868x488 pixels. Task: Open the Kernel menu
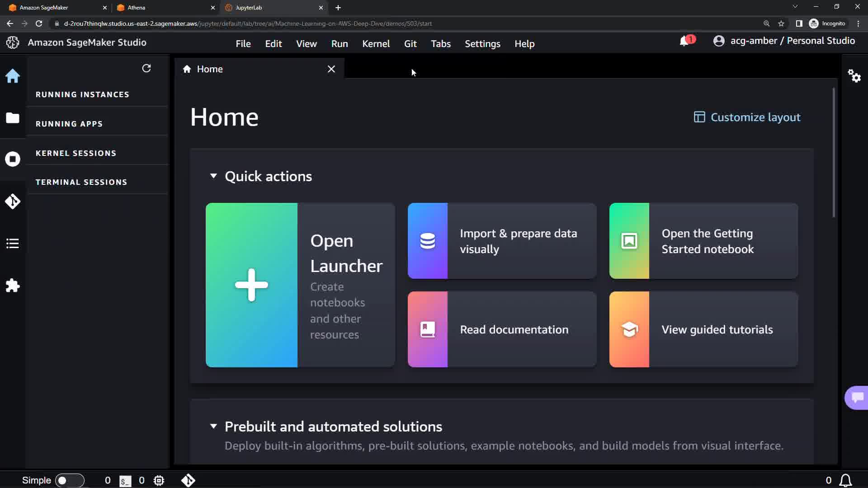376,44
